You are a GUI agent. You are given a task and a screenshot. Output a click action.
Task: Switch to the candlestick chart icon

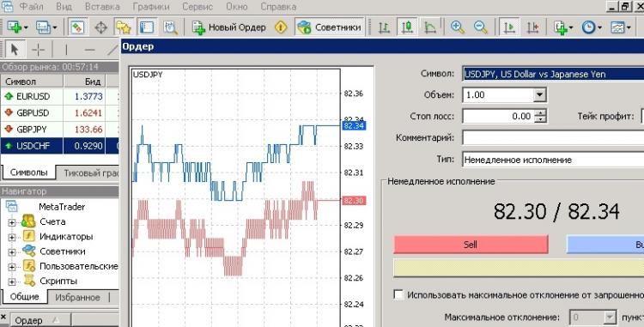(407, 27)
